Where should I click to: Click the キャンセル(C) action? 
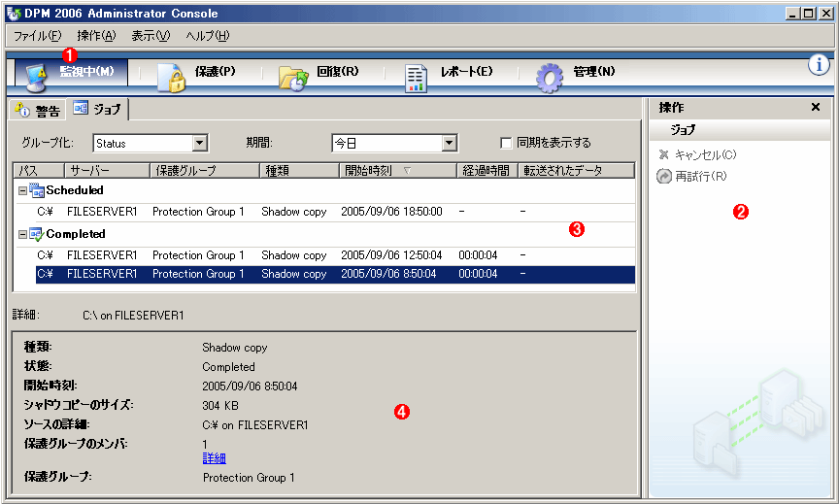(705, 154)
